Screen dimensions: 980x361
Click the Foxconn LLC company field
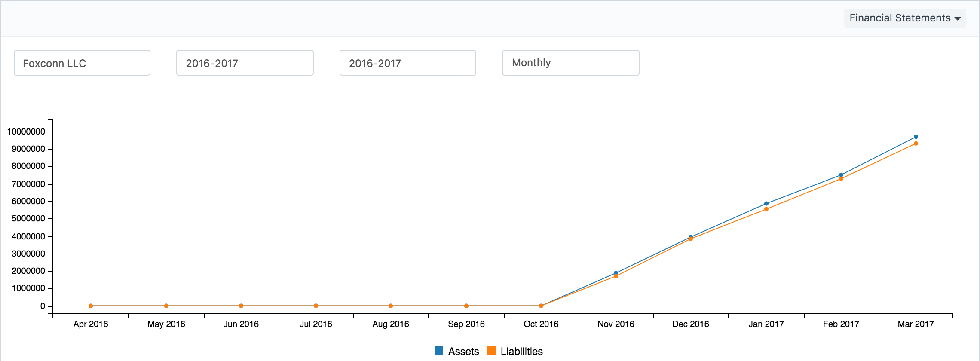click(82, 63)
